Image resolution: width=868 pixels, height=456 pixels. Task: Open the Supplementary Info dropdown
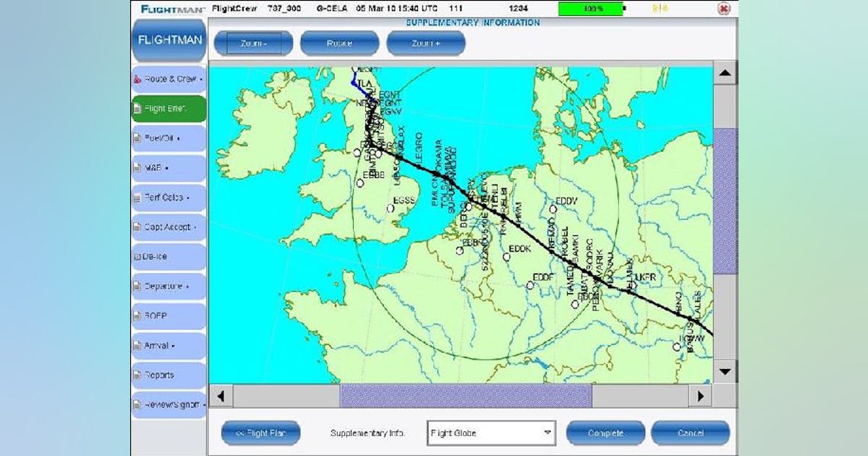click(x=491, y=432)
